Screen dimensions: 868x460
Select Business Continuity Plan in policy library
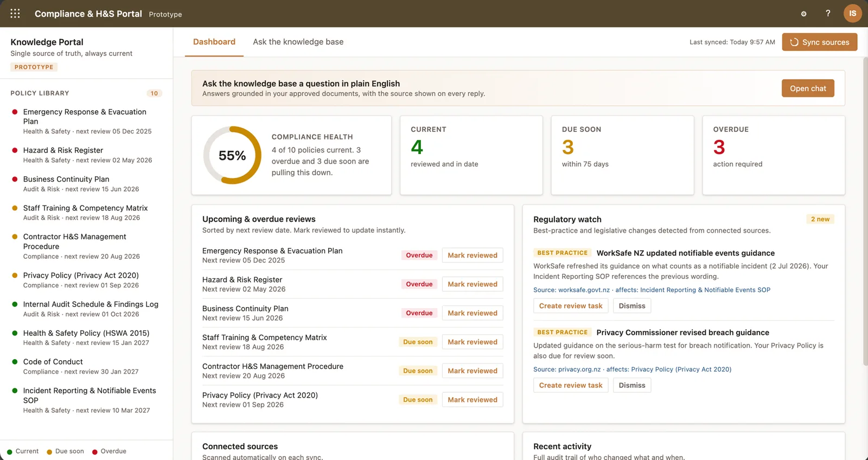click(x=87, y=184)
